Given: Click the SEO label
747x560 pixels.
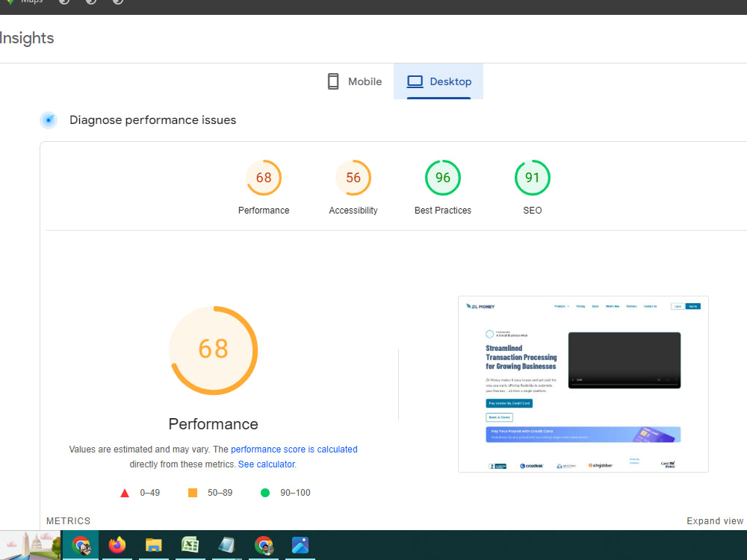Looking at the screenshot, I should pos(532,211).
